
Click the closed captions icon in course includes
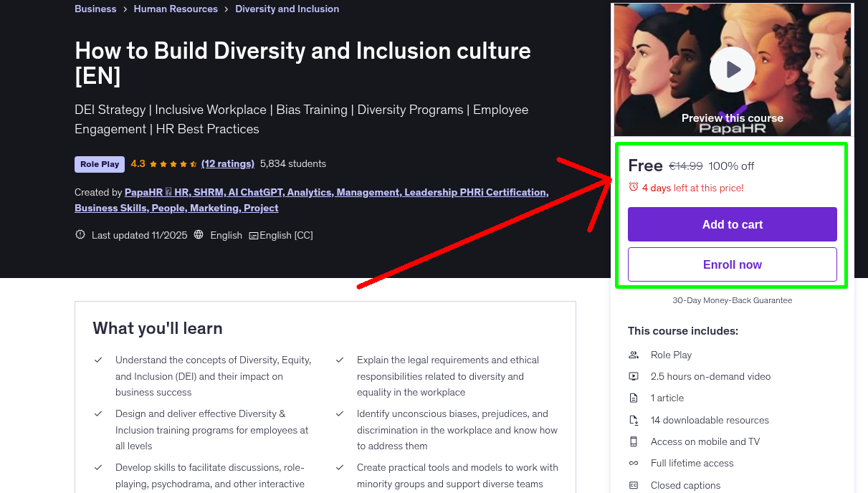tap(634, 485)
